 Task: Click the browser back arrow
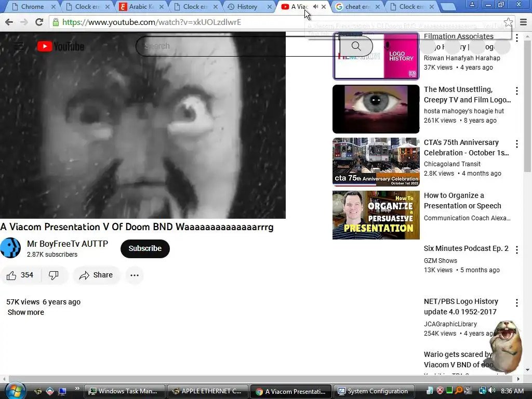coord(9,22)
